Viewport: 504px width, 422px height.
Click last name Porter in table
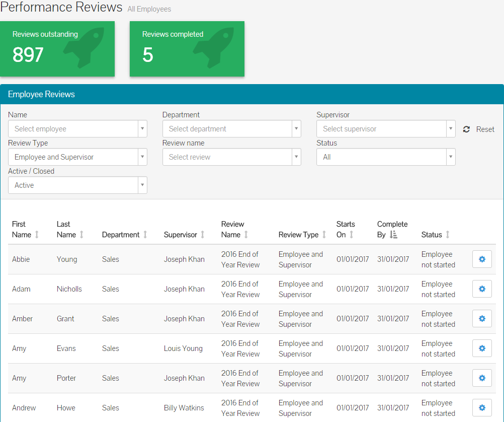pos(66,378)
